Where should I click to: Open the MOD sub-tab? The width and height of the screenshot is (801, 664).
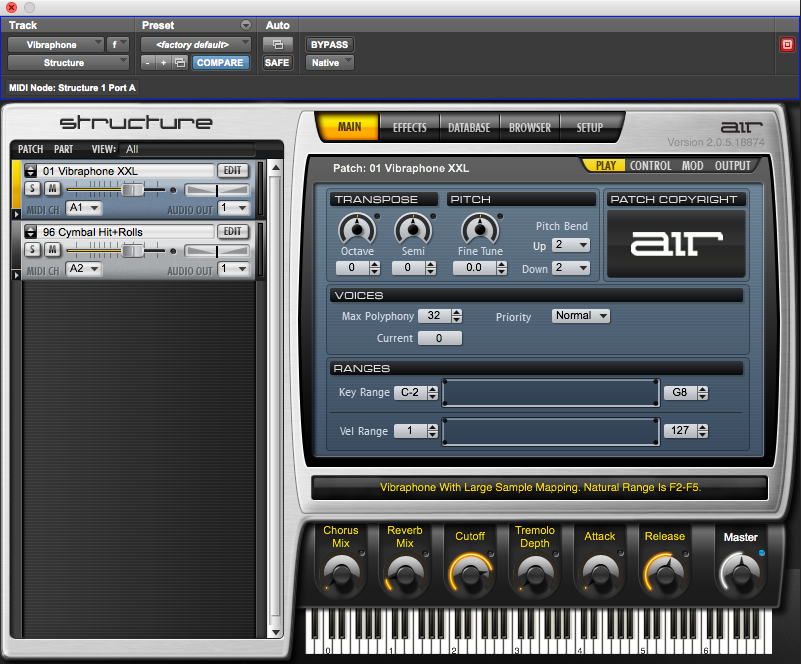click(692, 165)
